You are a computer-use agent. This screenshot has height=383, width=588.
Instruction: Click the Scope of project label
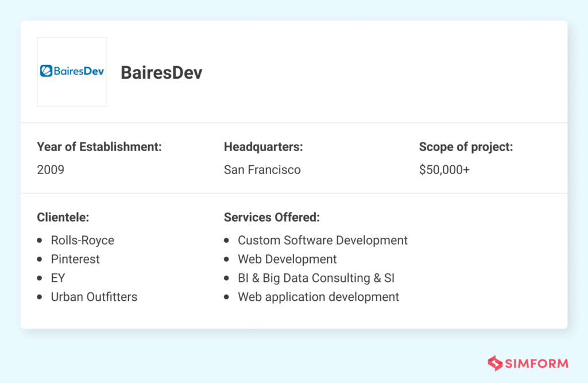tap(466, 146)
